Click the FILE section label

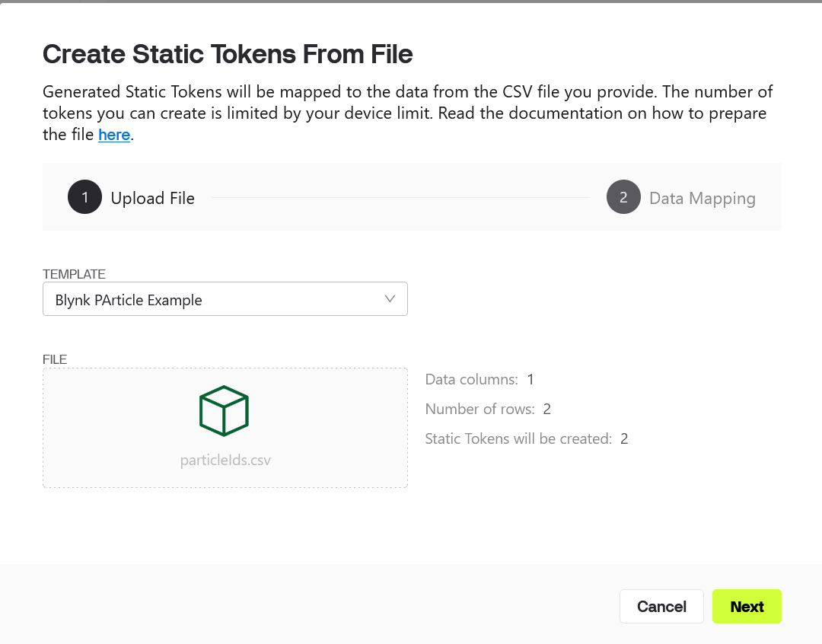click(55, 360)
